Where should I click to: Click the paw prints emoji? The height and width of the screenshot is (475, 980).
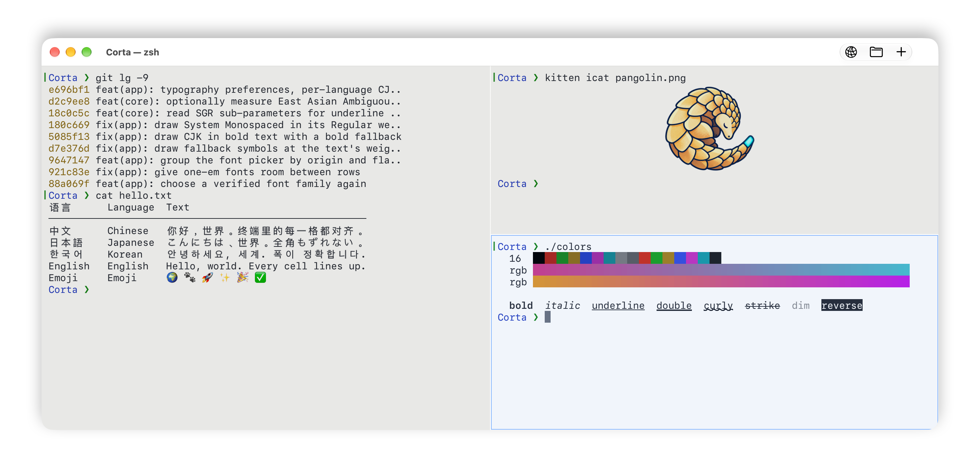[189, 278]
